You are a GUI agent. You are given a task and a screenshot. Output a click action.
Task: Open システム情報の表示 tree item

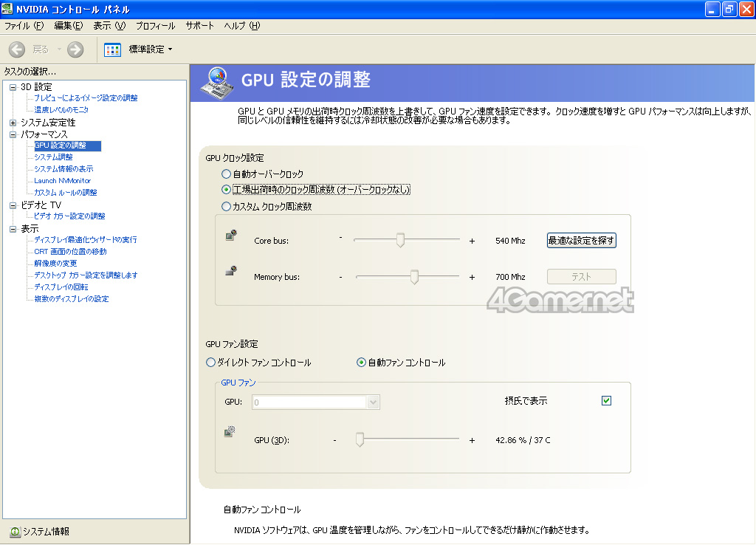(x=63, y=169)
